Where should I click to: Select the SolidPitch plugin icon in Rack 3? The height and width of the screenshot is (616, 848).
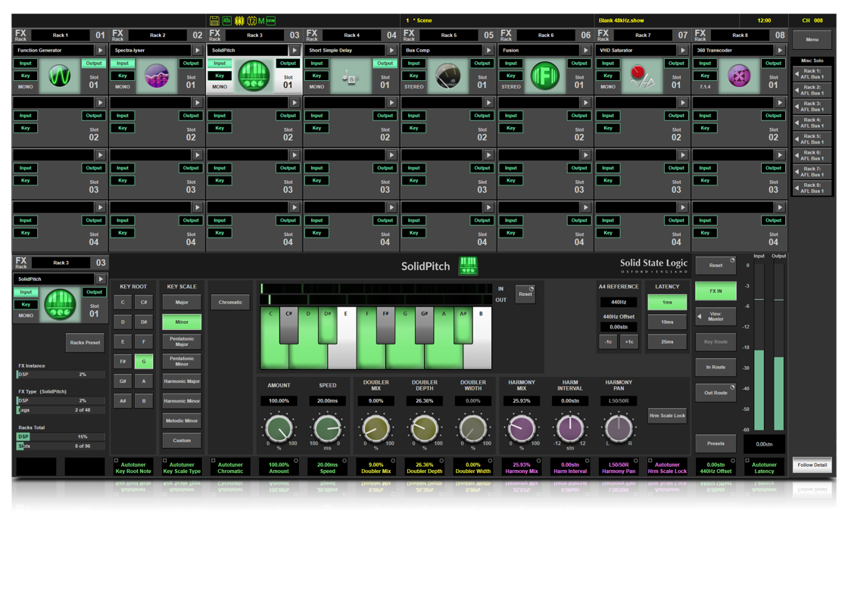[254, 76]
